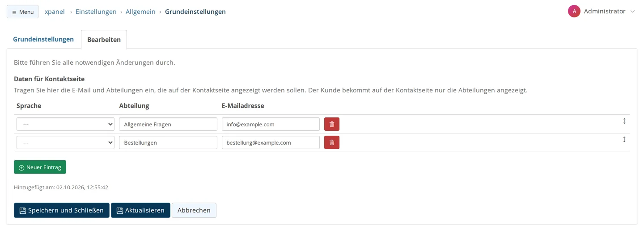This screenshot has height=225, width=644.
Task: Click the Hinzugefügt am timestamp text
Action: [61, 187]
